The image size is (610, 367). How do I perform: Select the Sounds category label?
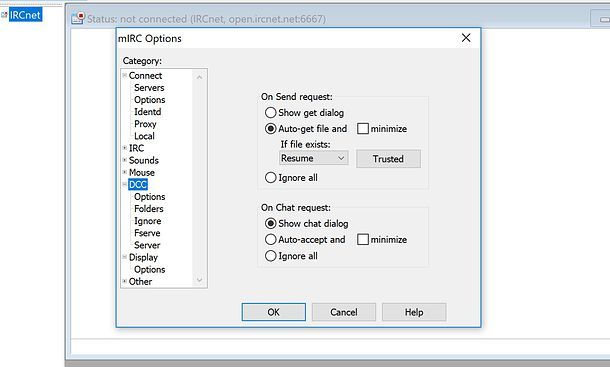(144, 160)
